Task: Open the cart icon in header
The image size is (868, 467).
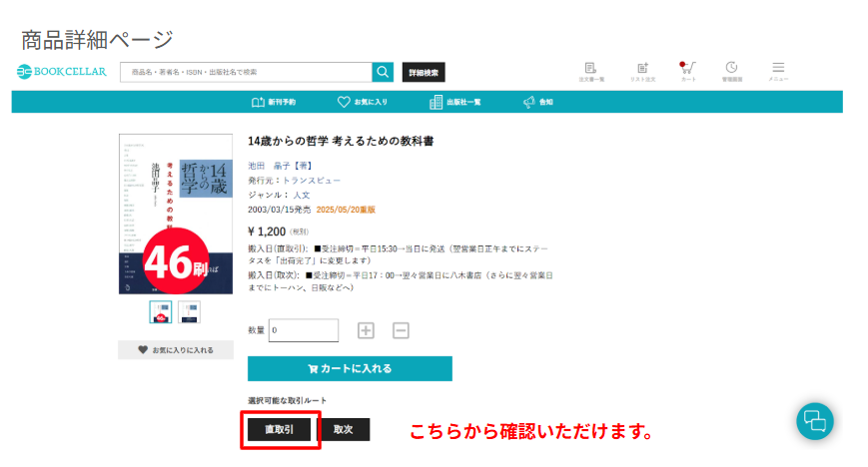Action: click(x=688, y=72)
